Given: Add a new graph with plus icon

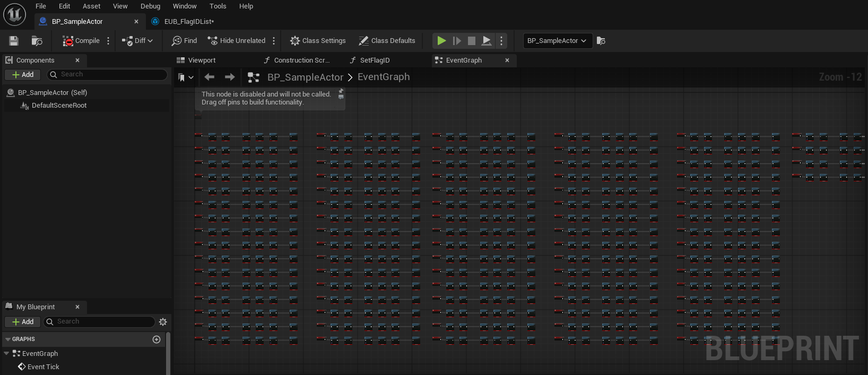Looking at the screenshot, I should [157, 339].
